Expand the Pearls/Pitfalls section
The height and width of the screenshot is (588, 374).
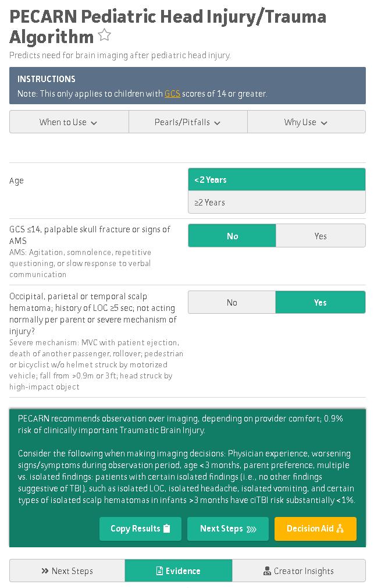188,122
